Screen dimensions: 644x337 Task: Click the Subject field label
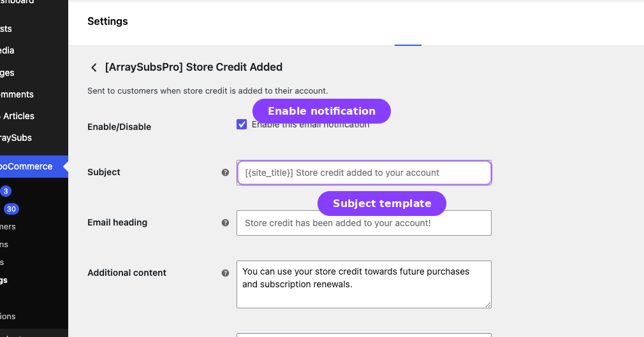click(x=103, y=173)
